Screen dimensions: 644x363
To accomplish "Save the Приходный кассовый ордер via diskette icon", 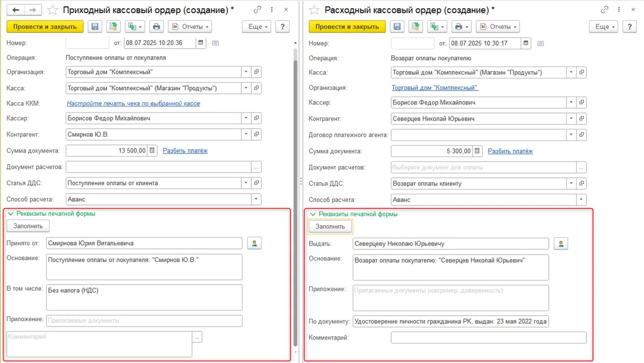I will point(95,27).
